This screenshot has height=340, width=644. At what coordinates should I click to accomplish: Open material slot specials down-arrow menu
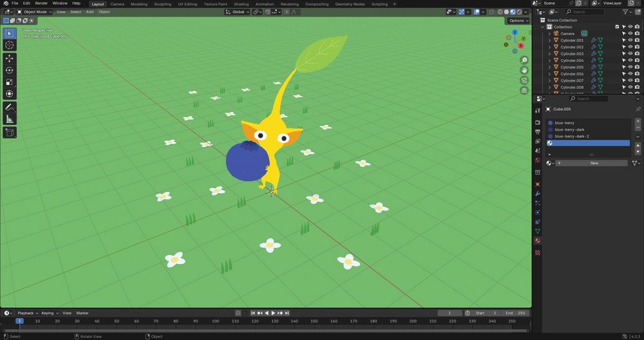point(638,137)
